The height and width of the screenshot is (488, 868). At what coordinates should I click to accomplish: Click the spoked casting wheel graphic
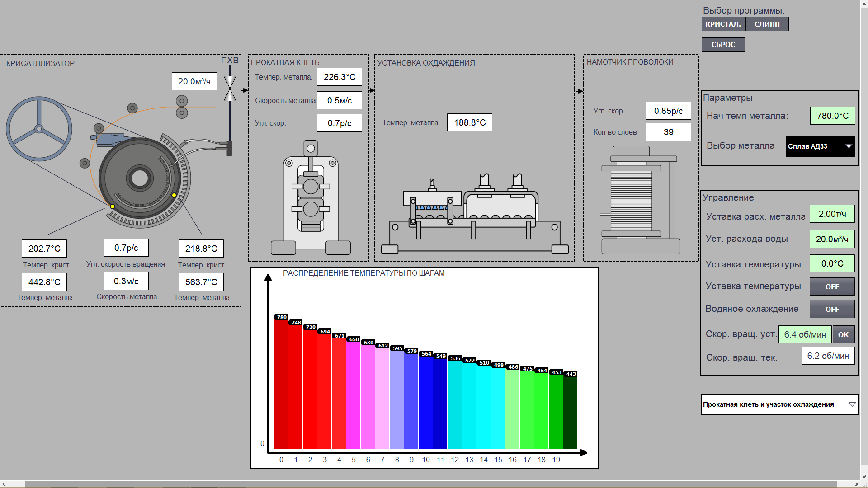[x=39, y=129]
